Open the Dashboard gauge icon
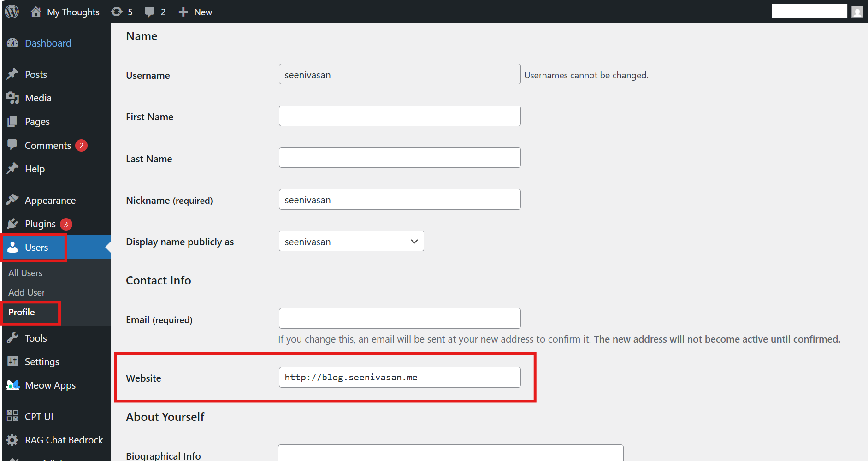The width and height of the screenshot is (868, 461). (12, 43)
